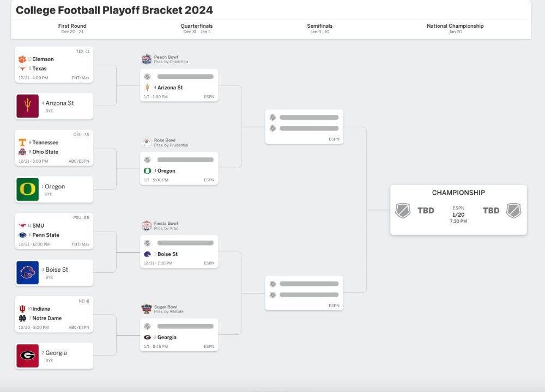Select the Rose Bowl logo
The image size is (545, 392).
[x=147, y=142]
